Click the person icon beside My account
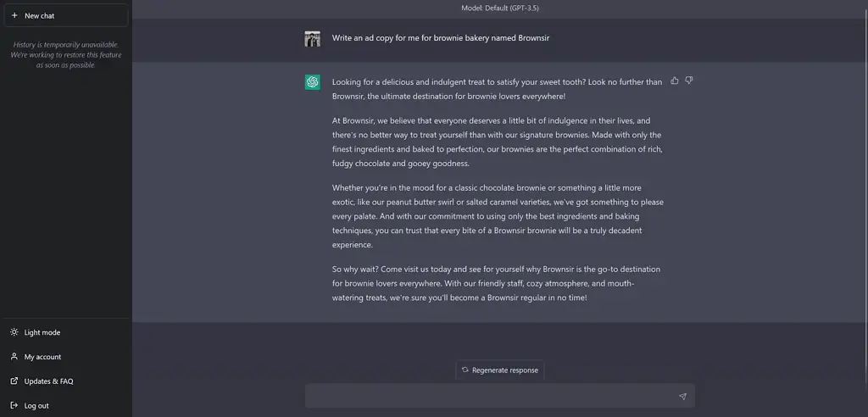 coord(14,357)
